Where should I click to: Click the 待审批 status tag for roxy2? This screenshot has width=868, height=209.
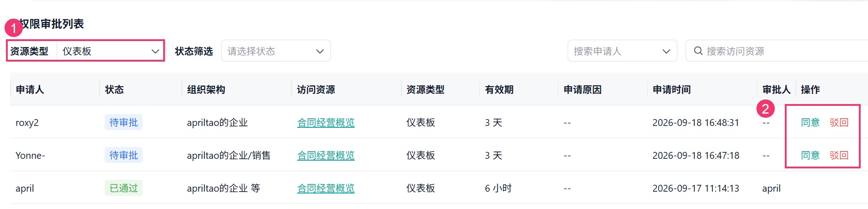coord(123,122)
